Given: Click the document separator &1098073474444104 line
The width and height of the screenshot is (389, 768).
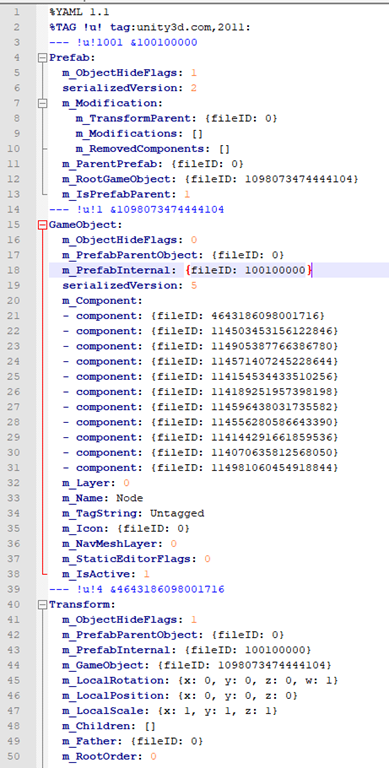Looking at the screenshot, I should tap(137, 210).
